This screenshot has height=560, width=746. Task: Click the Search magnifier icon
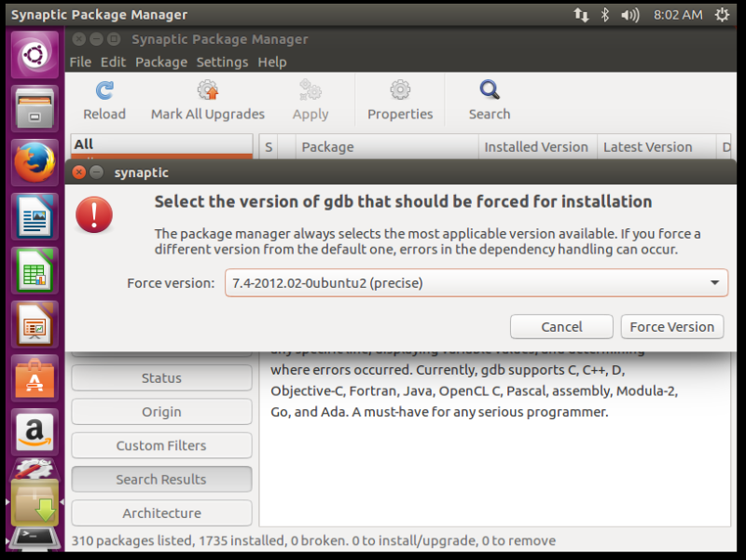pyautogui.click(x=489, y=91)
